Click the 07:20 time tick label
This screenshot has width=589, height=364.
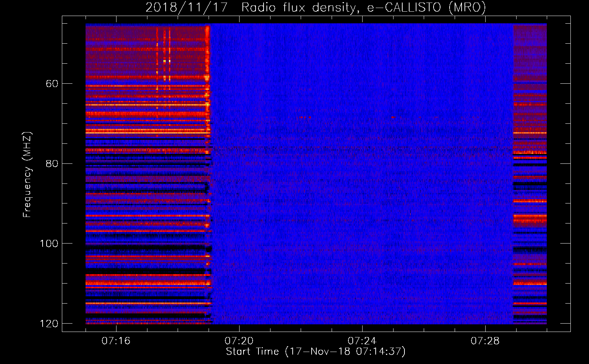coord(239,341)
